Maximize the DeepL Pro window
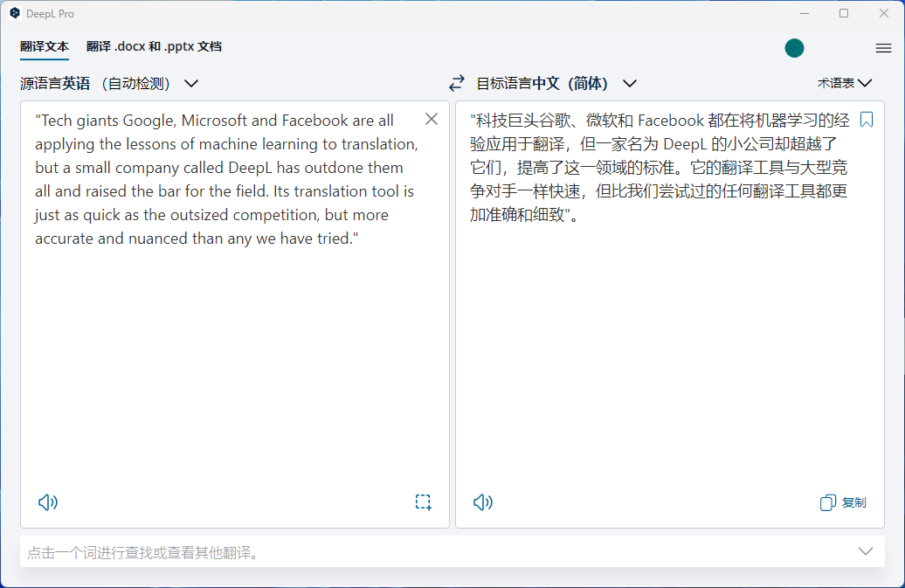The width and height of the screenshot is (905, 588). [844, 13]
